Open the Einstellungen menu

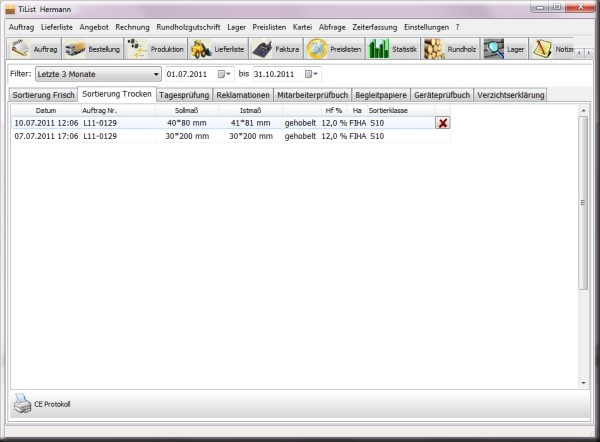(x=426, y=27)
